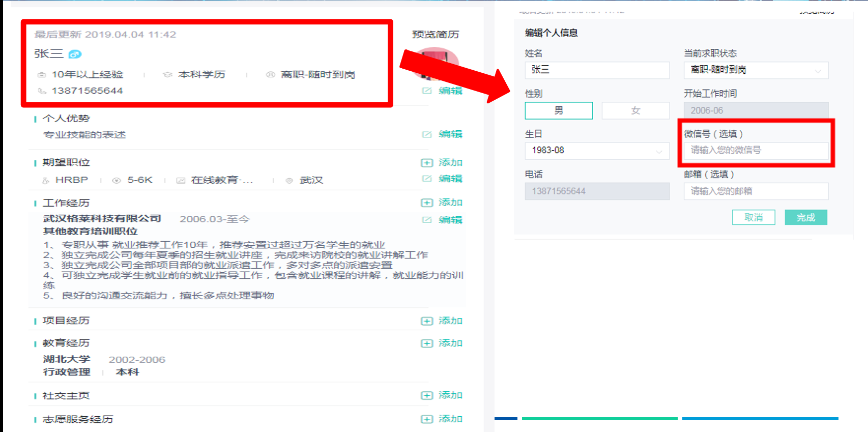Image resolution: width=868 pixels, height=432 pixels.
Task: Open the 当前求职状态 dropdown
Action: [756, 70]
